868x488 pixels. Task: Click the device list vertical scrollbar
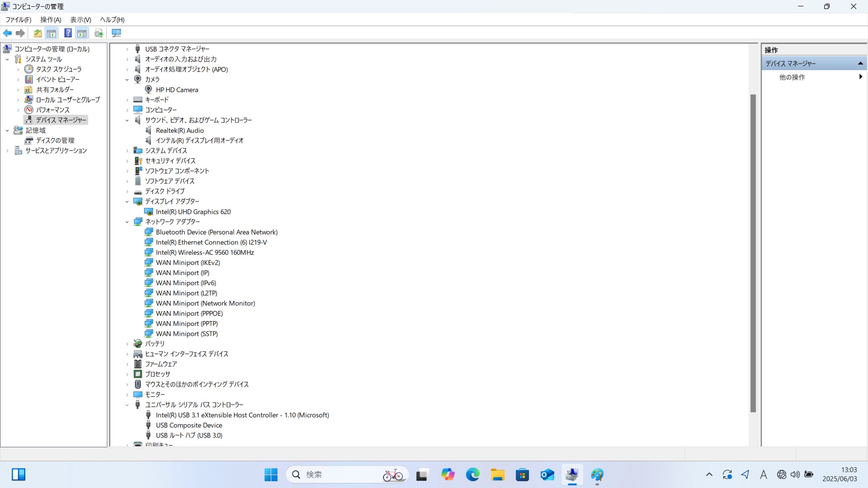click(753, 253)
